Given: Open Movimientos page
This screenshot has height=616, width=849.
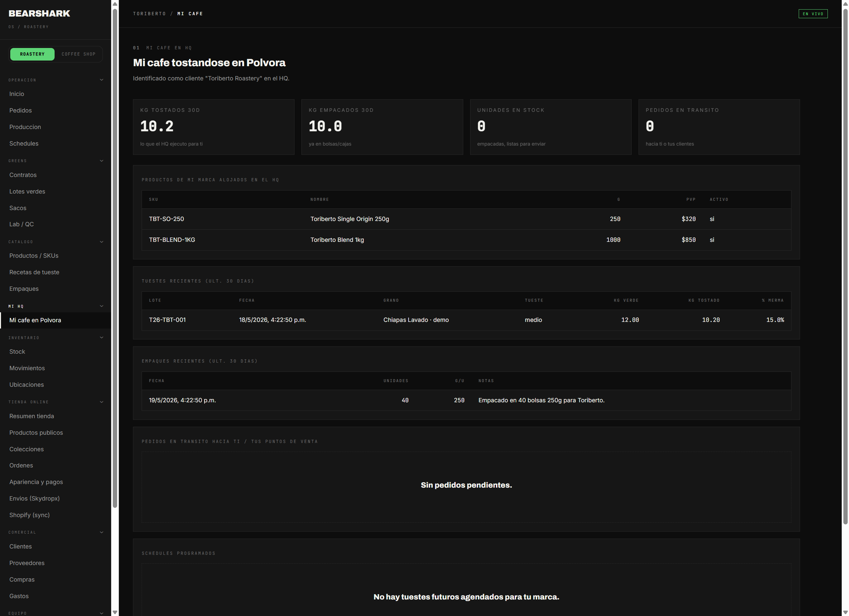Looking at the screenshot, I should point(55,368).
